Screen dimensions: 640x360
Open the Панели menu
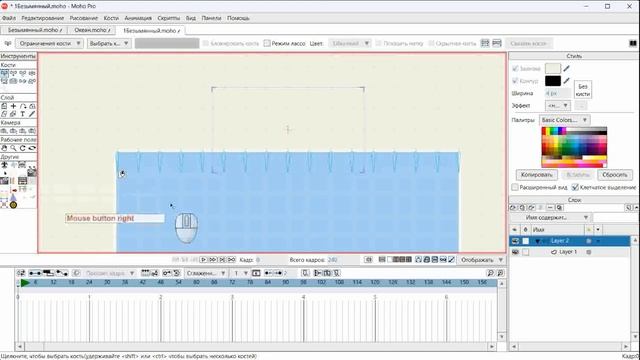click(x=211, y=18)
